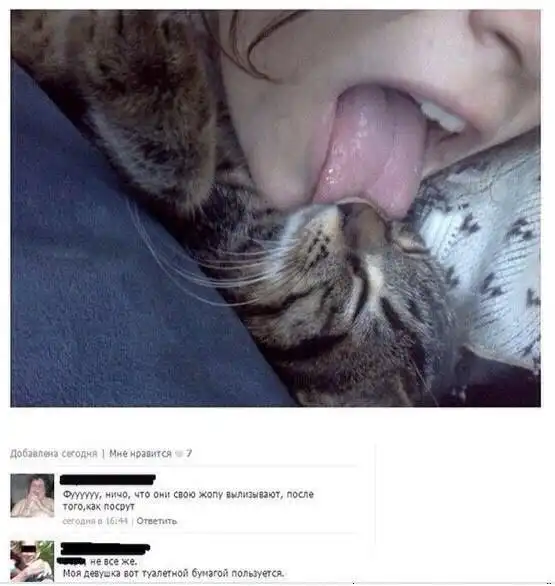This screenshot has height=586, width=555.
Task: Open the main photo of the cat
Action: pyautogui.click(x=275, y=208)
